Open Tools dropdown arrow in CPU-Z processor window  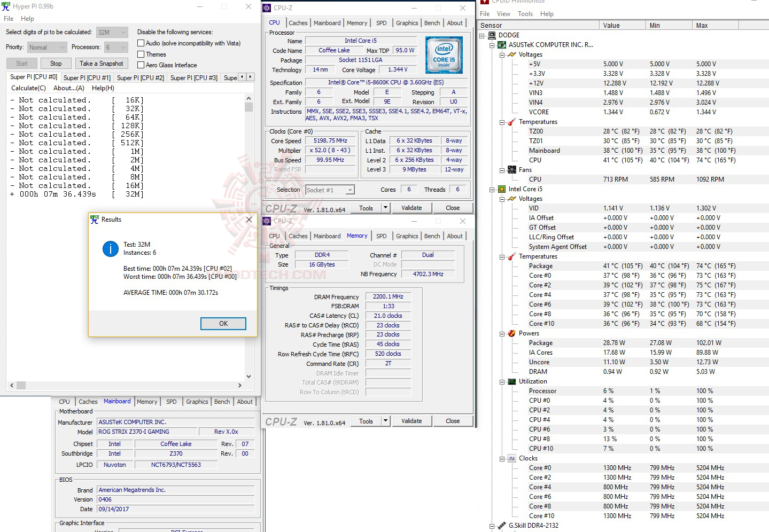pyautogui.click(x=385, y=208)
